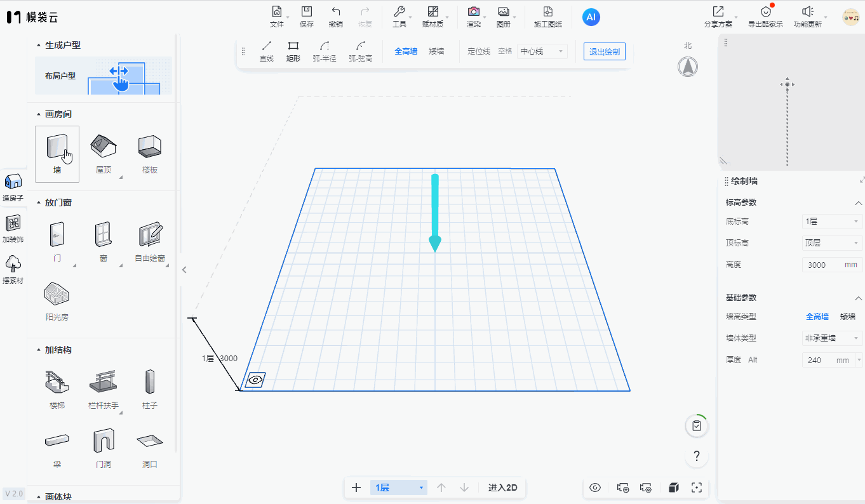Click the Exit Drawing (退出绘制) button
865x504 pixels.
604,51
